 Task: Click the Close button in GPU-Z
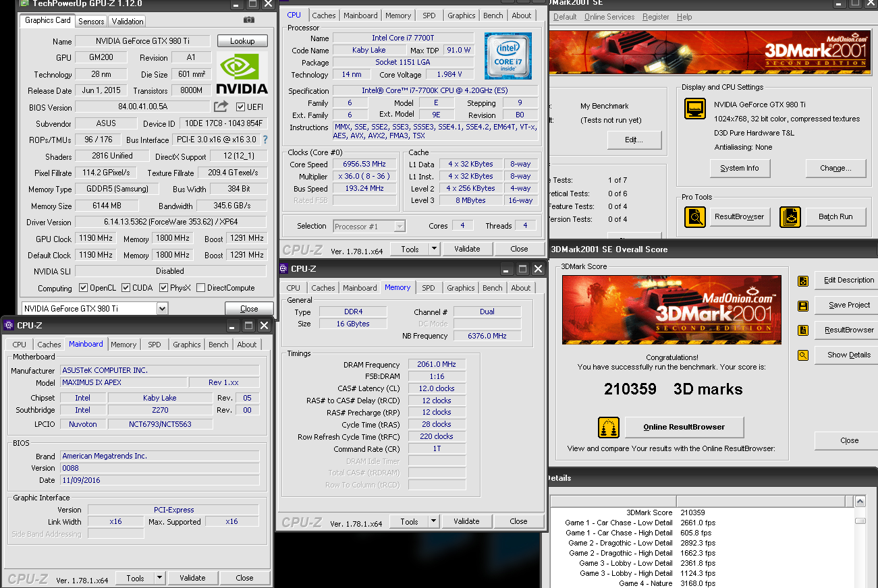pyautogui.click(x=249, y=309)
